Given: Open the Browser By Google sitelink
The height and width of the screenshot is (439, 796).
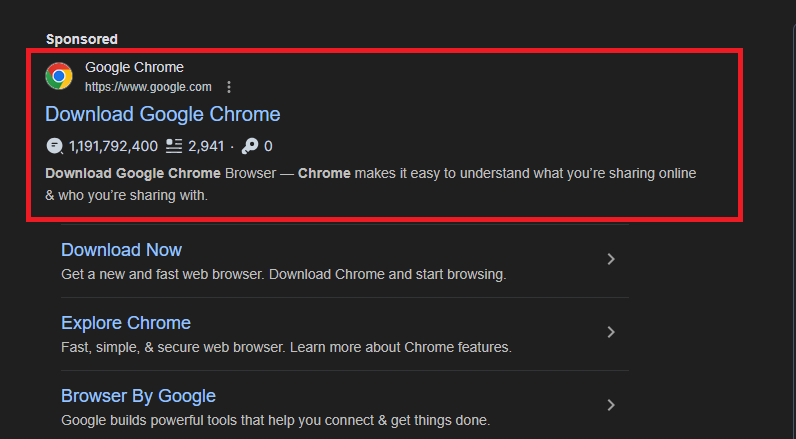Looking at the screenshot, I should pos(138,396).
